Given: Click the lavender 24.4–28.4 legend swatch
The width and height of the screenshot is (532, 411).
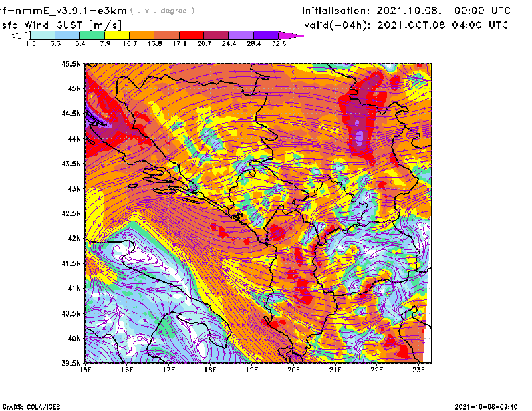Looking at the screenshot, I should (241, 35).
